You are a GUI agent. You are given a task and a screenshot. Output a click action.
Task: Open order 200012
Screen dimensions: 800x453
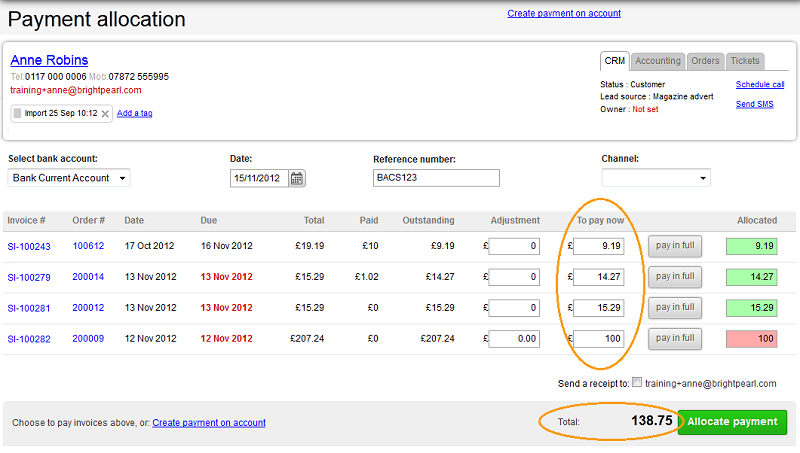pyautogui.click(x=88, y=308)
